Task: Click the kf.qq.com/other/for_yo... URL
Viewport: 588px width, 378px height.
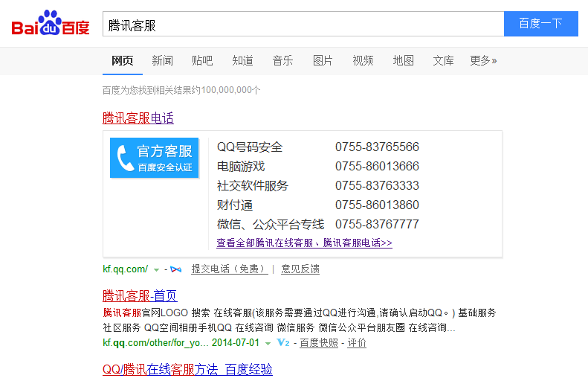Action: 155,343
